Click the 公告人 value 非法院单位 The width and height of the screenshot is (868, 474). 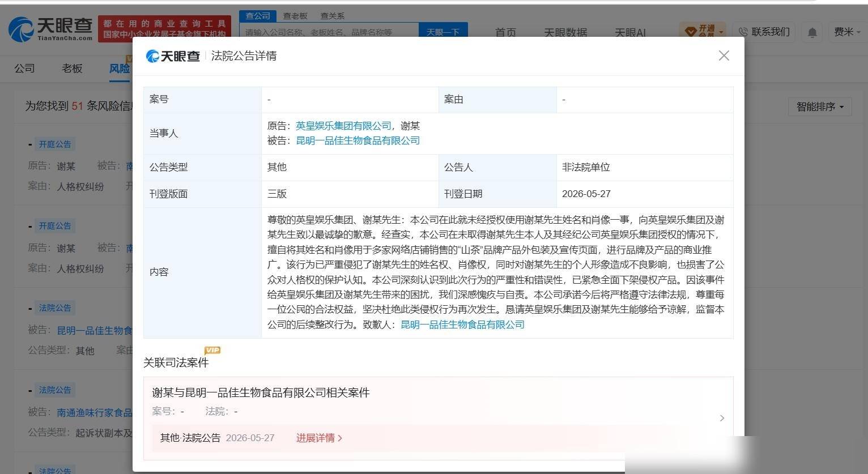pos(586,167)
